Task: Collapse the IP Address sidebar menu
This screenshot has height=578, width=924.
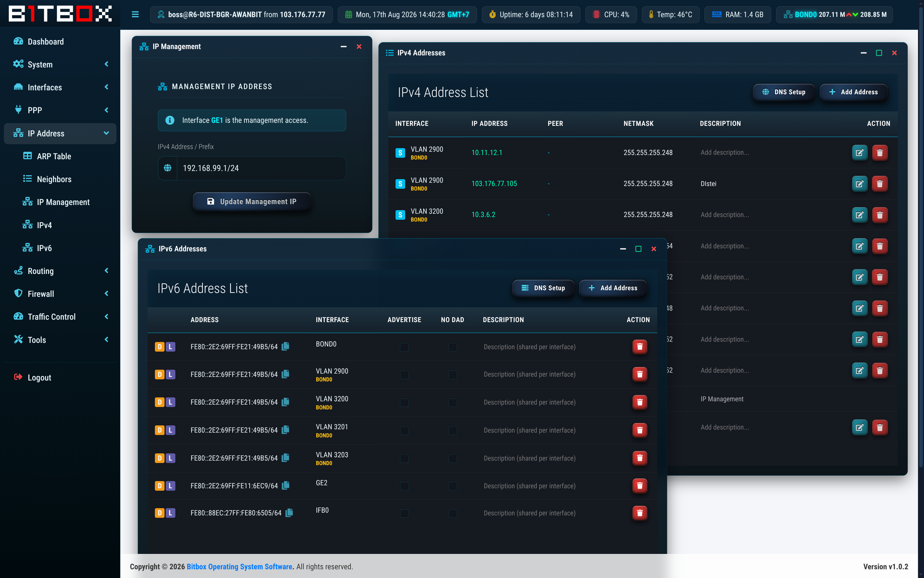Action: (60, 133)
